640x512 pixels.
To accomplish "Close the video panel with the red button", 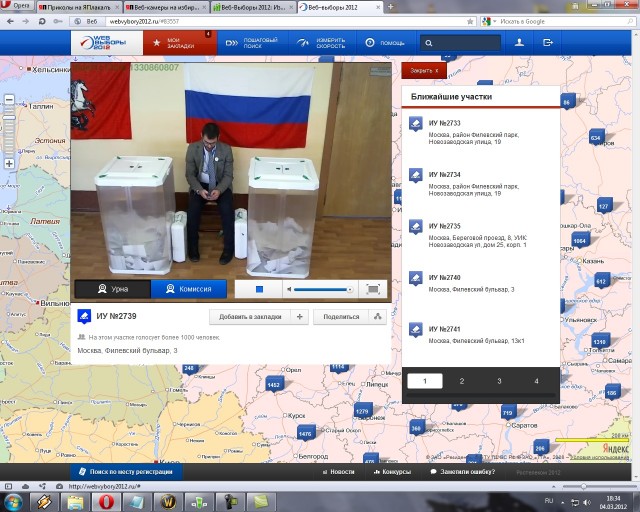I will click(424, 71).
